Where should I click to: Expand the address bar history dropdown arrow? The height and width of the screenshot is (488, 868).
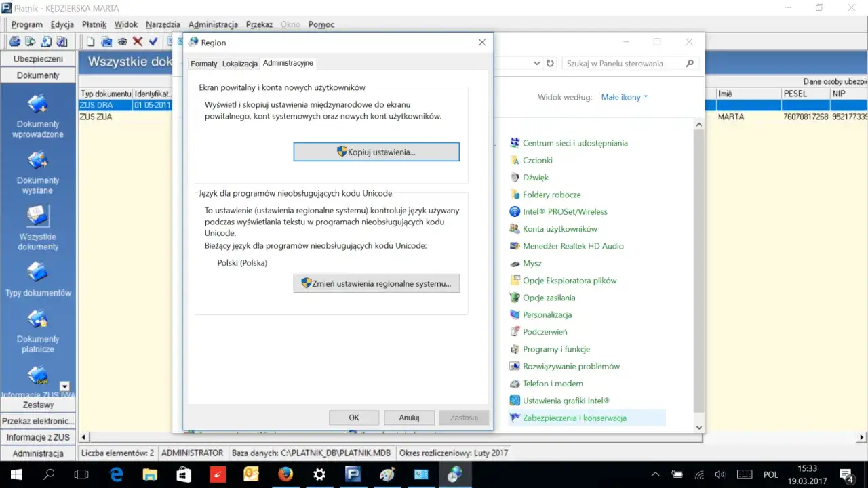536,64
